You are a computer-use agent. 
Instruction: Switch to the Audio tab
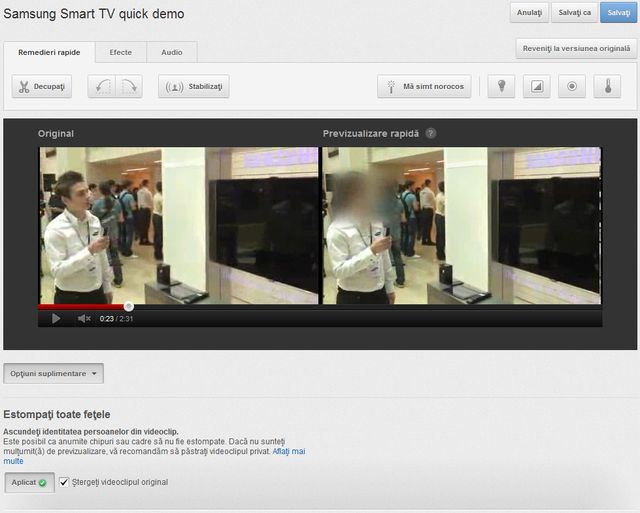pos(171,52)
